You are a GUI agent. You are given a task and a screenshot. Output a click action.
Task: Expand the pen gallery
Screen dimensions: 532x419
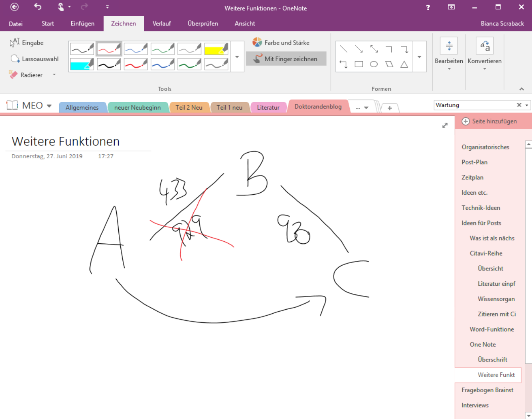(x=237, y=57)
